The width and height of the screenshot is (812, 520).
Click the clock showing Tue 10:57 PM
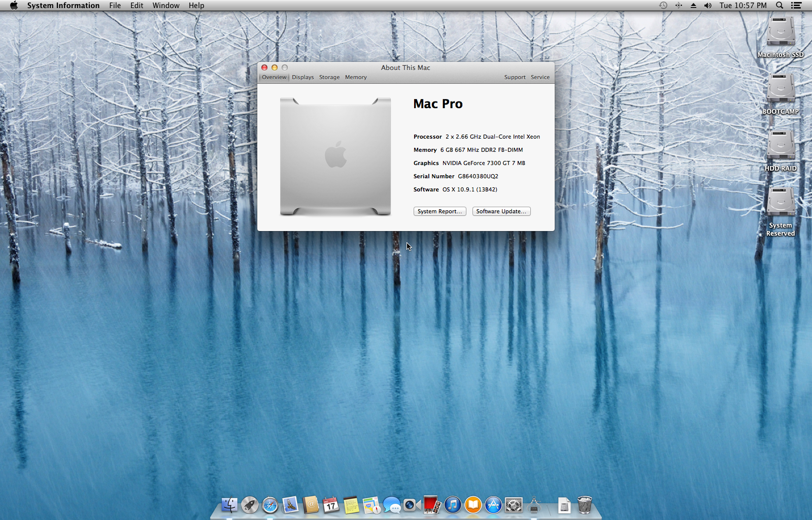(743, 6)
